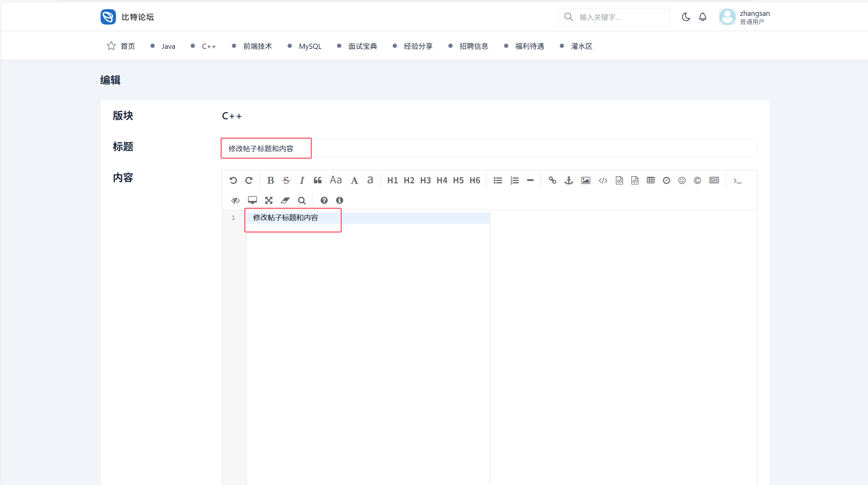Go to the Java board

pos(168,46)
